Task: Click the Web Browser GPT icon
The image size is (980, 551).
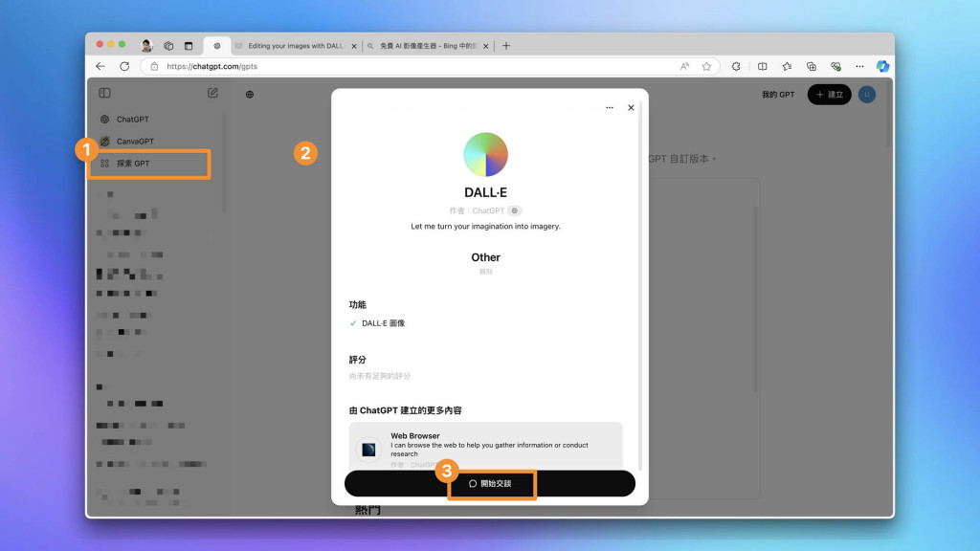Action: tap(368, 450)
